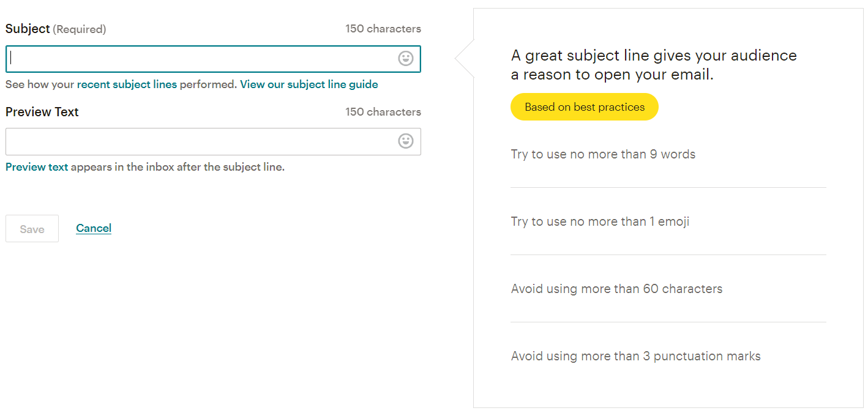Cancel editing the subject

[x=94, y=228]
